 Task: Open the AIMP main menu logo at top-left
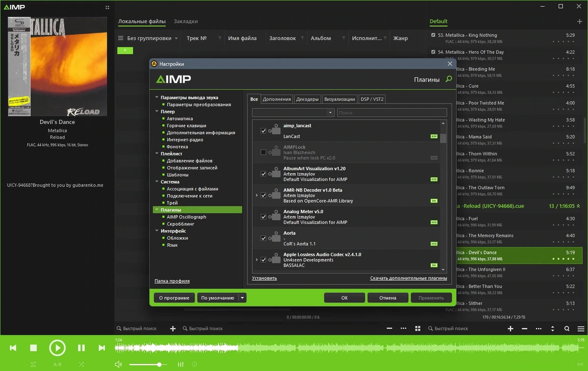point(14,7)
